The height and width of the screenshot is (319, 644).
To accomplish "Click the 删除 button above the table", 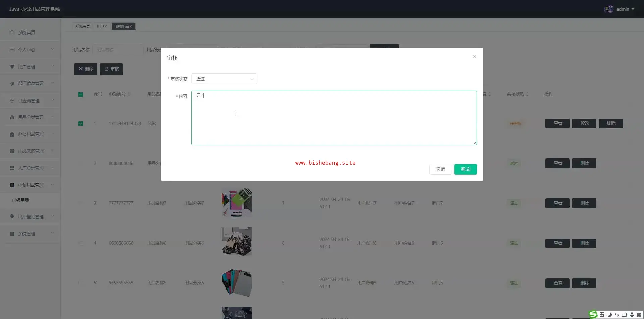I will pyautogui.click(x=86, y=69).
